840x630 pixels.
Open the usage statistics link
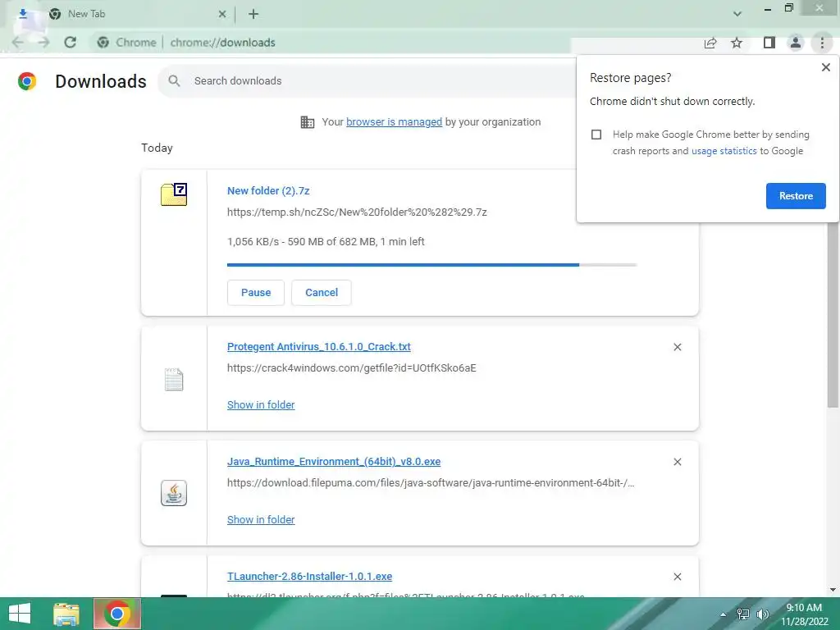(724, 151)
